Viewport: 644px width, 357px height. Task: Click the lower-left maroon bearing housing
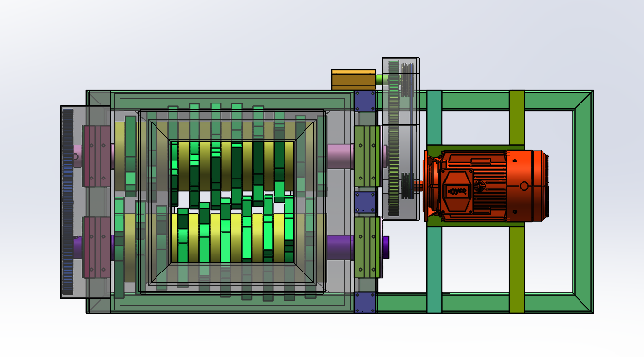[97, 247]
